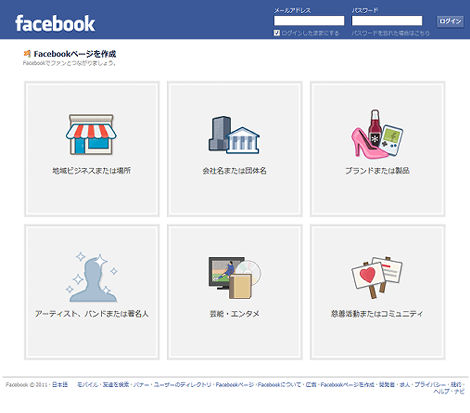Open the footer Facebookページを作成 link
The image size is (470, 413).
pyautogui.click(x=347, y=385)
